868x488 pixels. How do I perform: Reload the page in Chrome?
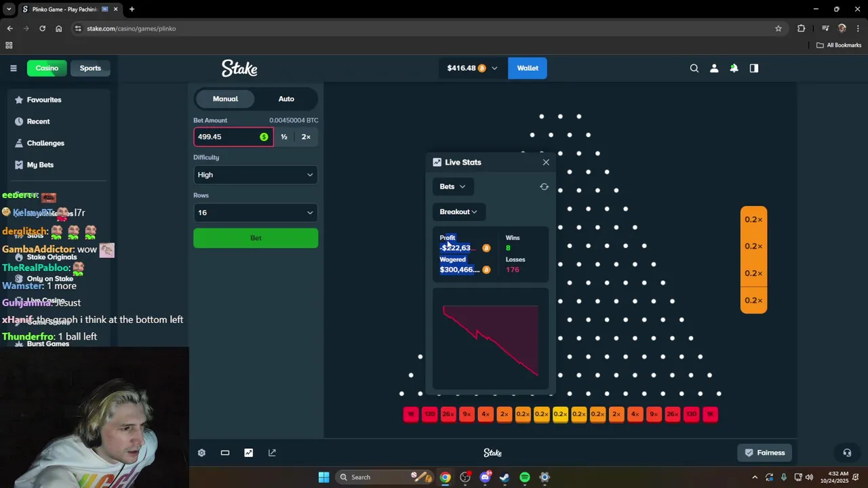pyautogui.click(x=42, y=28)
